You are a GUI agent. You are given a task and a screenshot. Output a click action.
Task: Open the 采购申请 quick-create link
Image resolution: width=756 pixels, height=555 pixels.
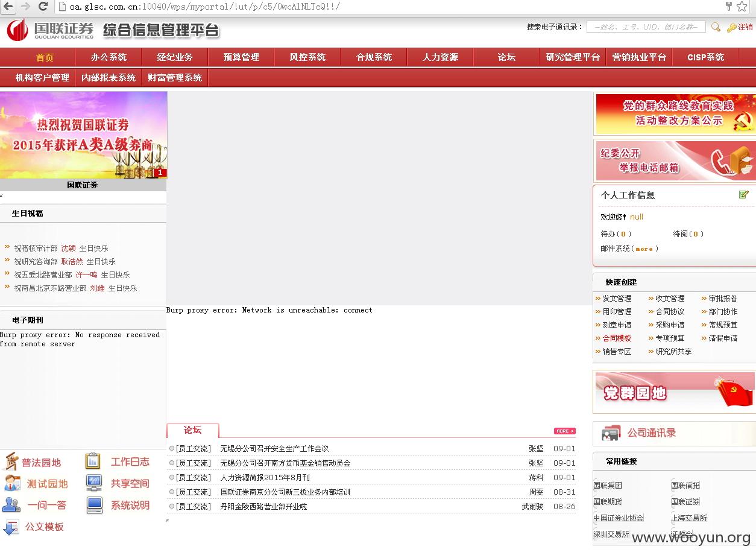coord(670,325)
